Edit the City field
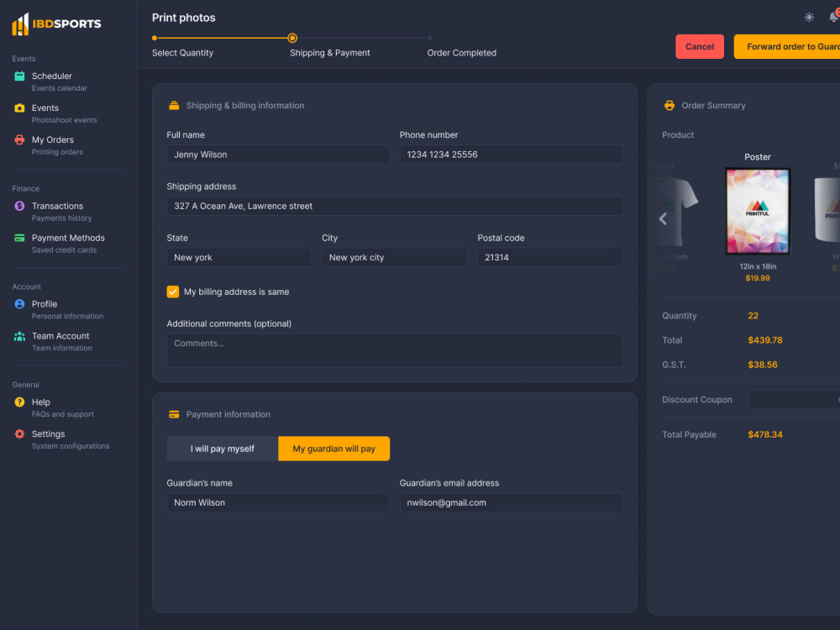Image resolution: width=840 pixels, height=630 pixels. click(394, 257)
